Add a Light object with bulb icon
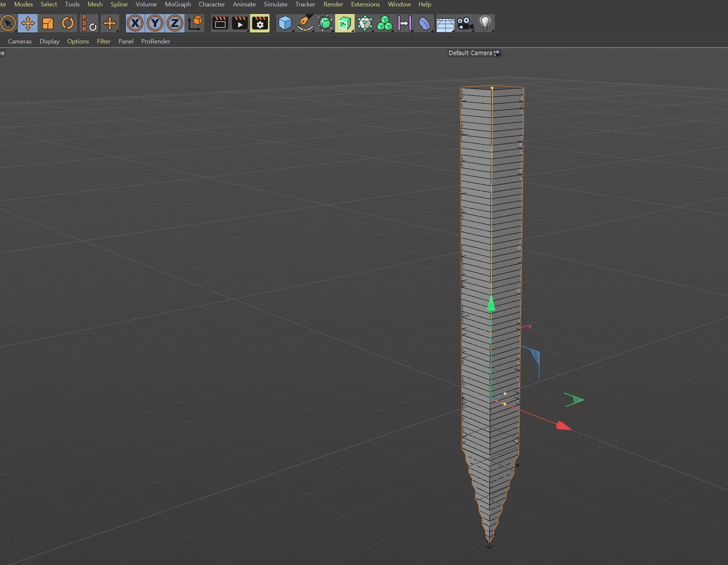Screen dimensions: 728x565 tap(485, 24)
